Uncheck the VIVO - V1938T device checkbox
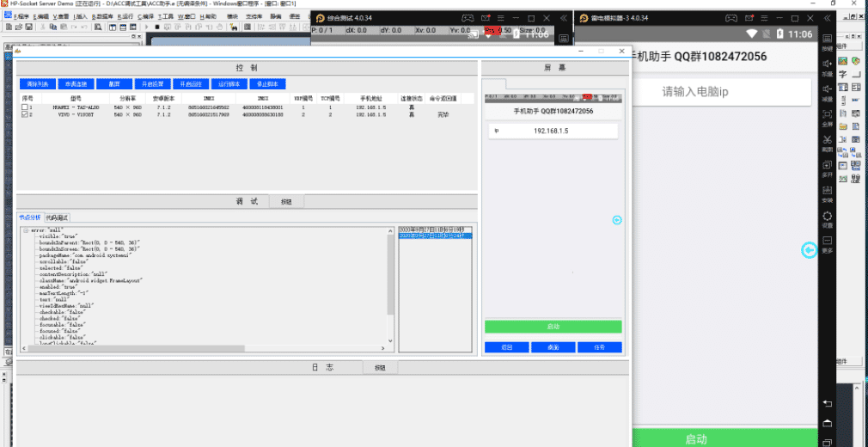Image resolution: width=868 pixels, height=447 pixels. click(x=24, y=114)
